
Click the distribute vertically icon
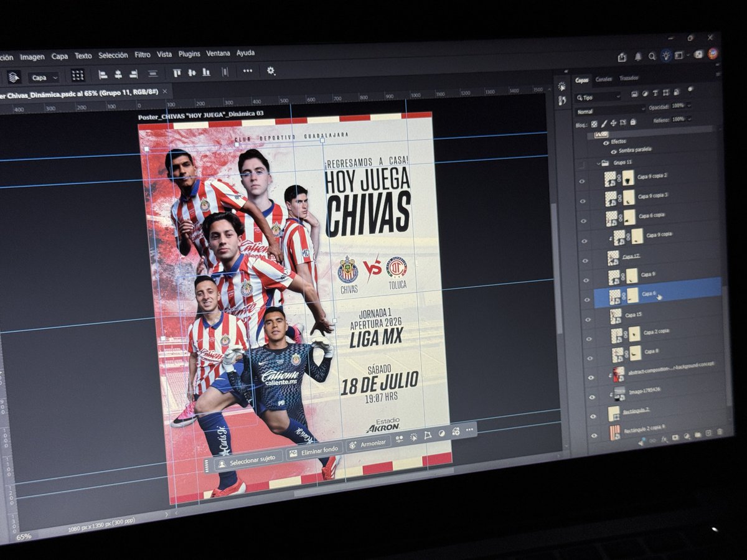pos(153,73)
